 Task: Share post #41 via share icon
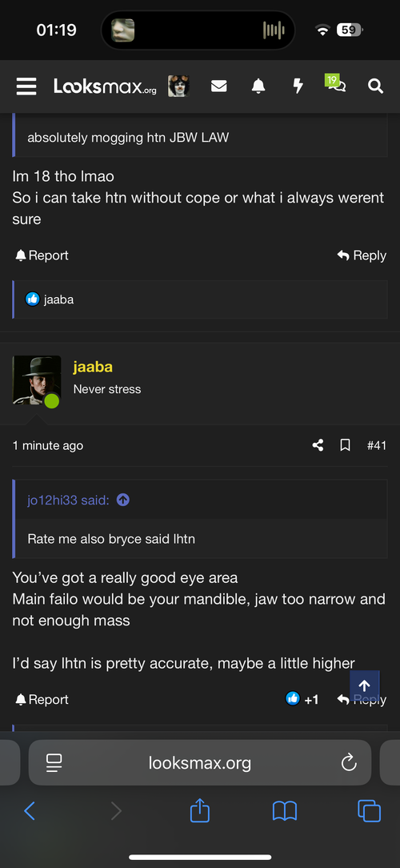tap(318, 445)
